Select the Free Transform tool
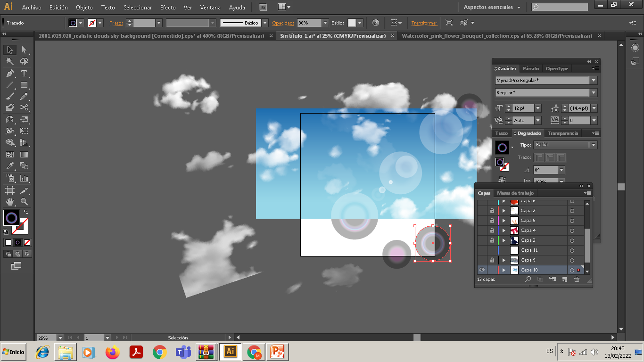 pyautogui.click(x=24, y=131)
